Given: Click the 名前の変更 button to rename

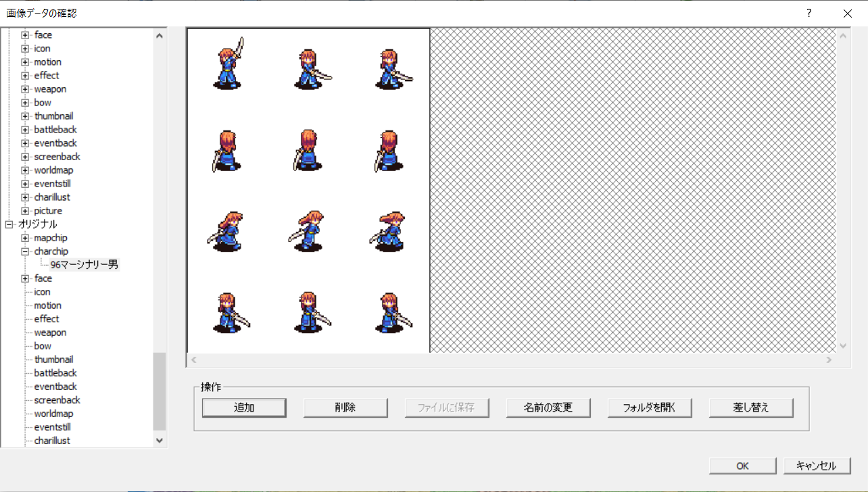Looking at the screenshot, I should [x=548, y=408].
